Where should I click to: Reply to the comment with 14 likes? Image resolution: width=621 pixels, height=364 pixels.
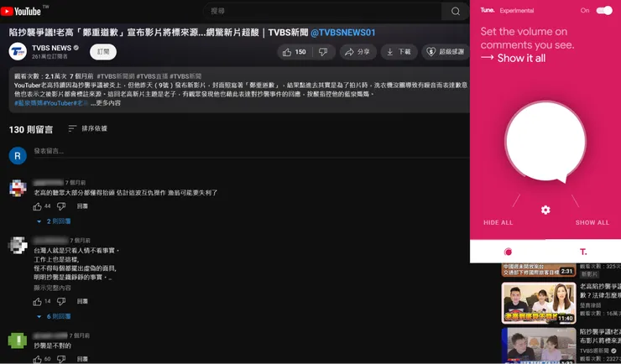tap(82, 301)
